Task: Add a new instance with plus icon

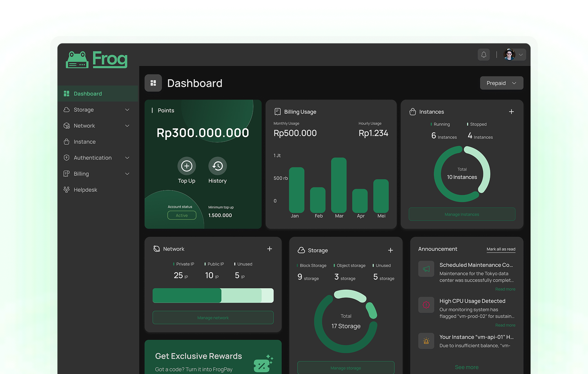Action: coord(511,112)
